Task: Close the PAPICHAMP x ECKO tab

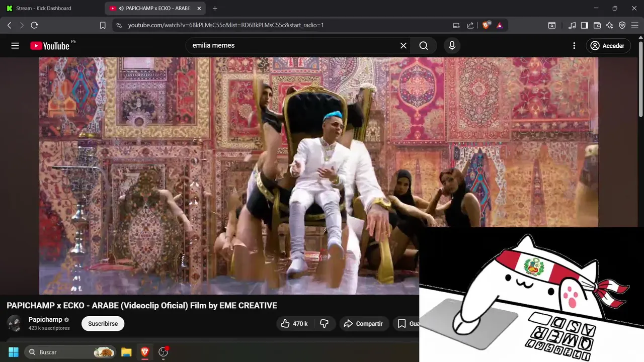Action: (x=199, y=9)
